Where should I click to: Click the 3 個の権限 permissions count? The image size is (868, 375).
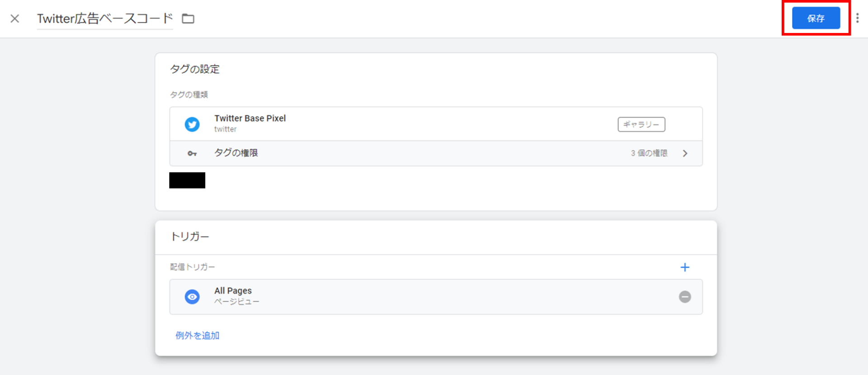click(x=649, y=153)
